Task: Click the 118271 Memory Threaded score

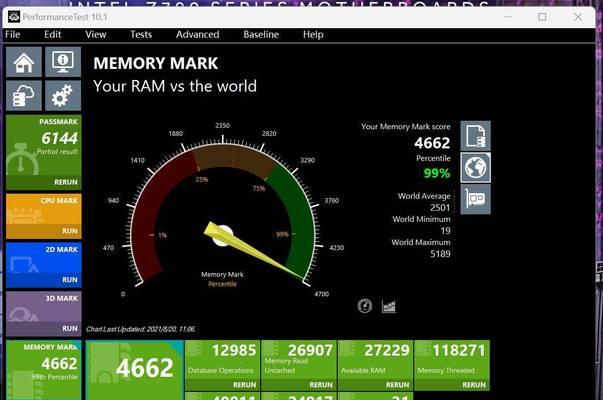Action: point(458,350)
